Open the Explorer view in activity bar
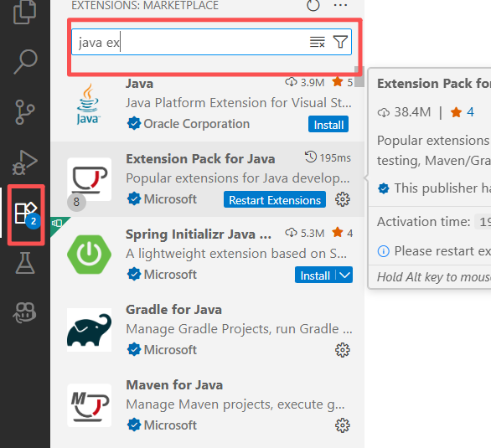491x448 pixels. [25, 12]
